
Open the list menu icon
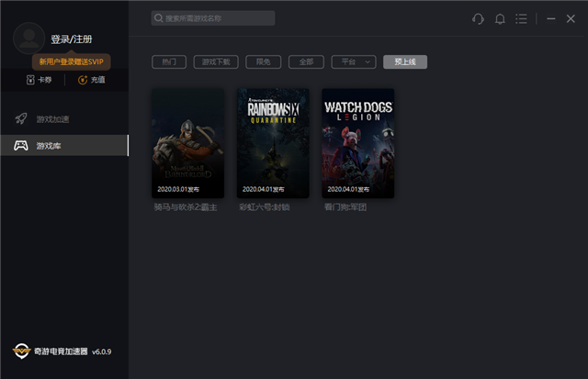[522, 18]
